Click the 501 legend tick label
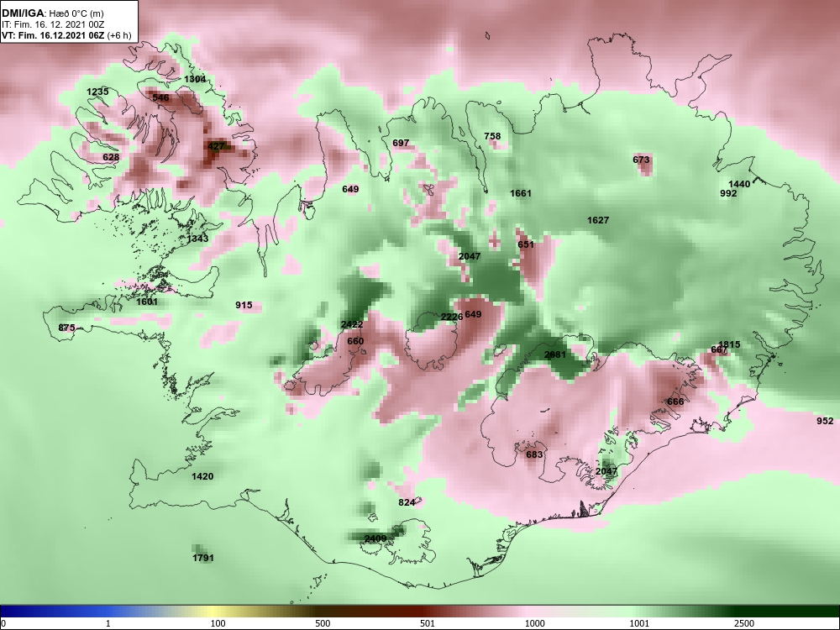 tap(428, 623)
